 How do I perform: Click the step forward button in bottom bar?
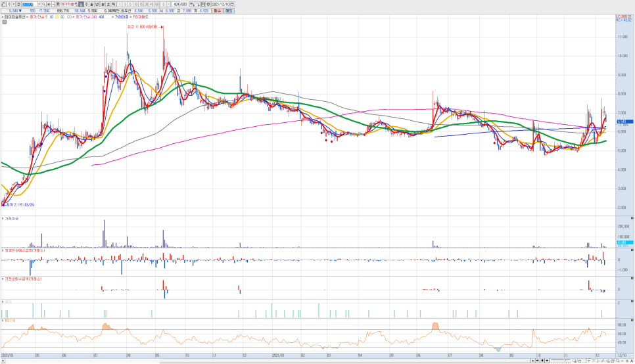tap(547, 361)
